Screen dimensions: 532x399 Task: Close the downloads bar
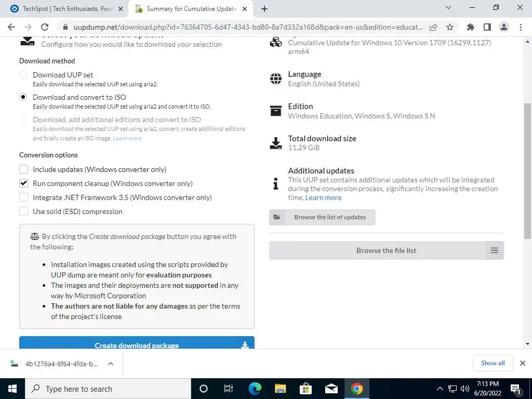click(523, 363)
